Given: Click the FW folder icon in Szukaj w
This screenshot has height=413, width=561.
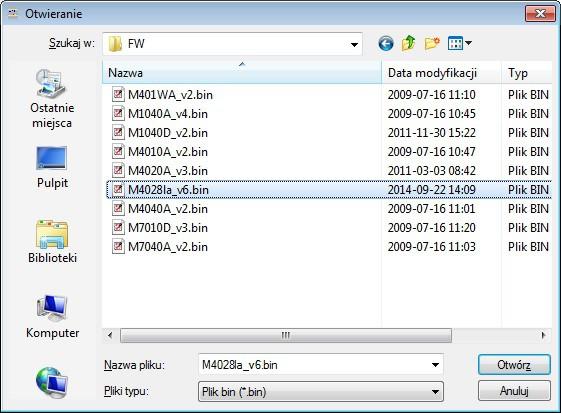Looking at the screenshot, I should click(115, 44).
